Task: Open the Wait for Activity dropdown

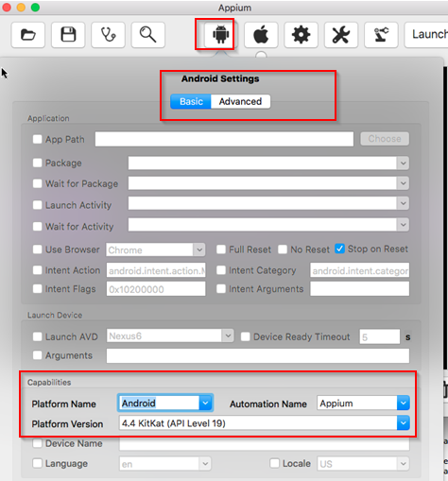Action: [x=403, y=225]
